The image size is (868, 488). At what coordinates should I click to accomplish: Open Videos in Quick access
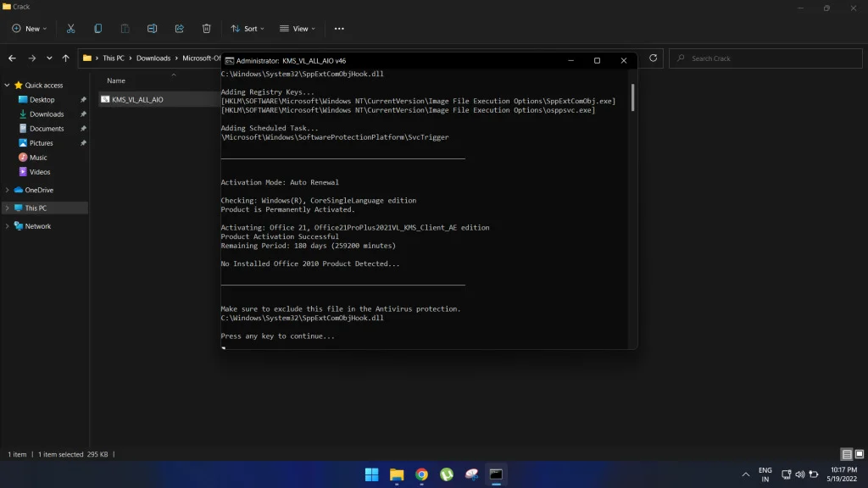pos(39,171)
